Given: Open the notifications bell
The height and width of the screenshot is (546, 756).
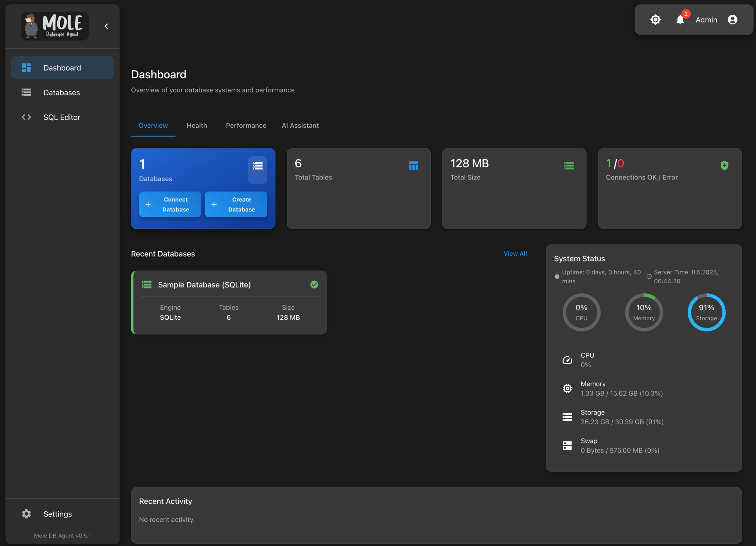Looking at the screenshot, I should (680, 20).
